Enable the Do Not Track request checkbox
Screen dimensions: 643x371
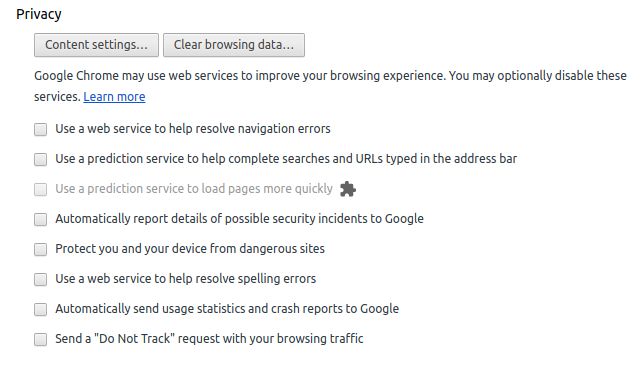(x=41, y=339)
